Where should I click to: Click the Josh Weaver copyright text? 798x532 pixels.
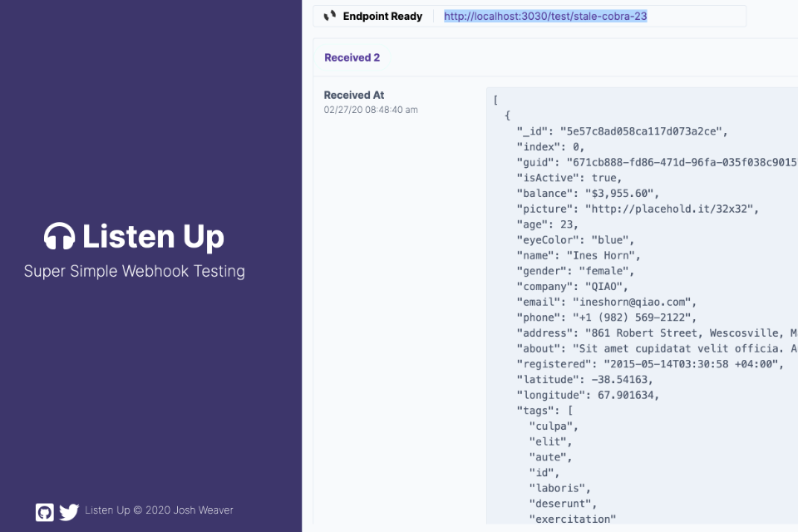click(x=165, y=510)
